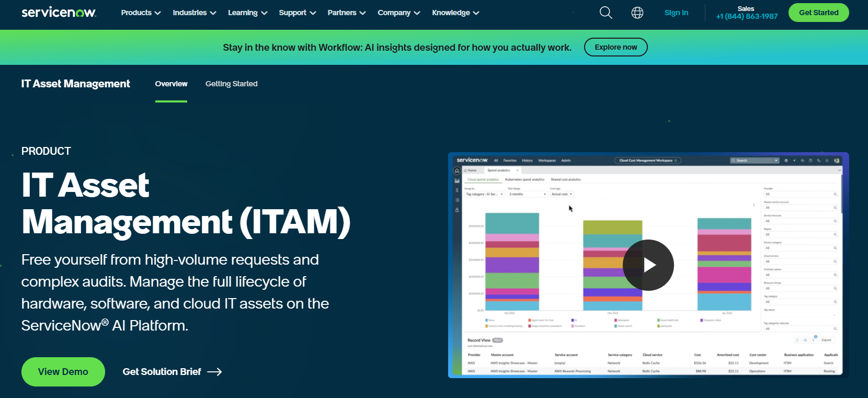Open the globe language selector
The width and height of the screenshot is (868, 398).
click(x=637, y=13)
